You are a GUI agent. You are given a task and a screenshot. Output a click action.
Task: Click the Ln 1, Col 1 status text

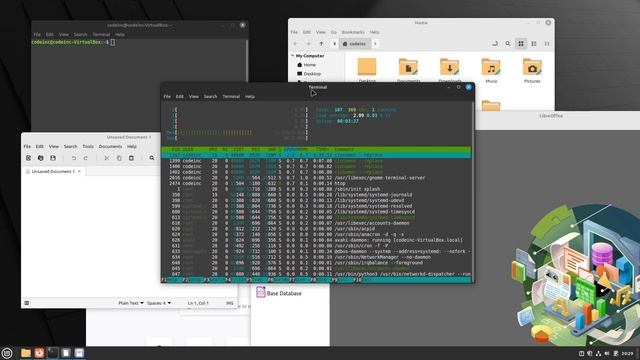point(198,303)
